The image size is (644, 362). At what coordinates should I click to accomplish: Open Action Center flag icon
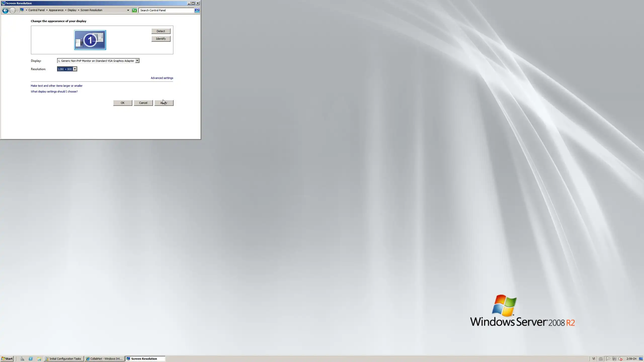[x=608, y=359]
